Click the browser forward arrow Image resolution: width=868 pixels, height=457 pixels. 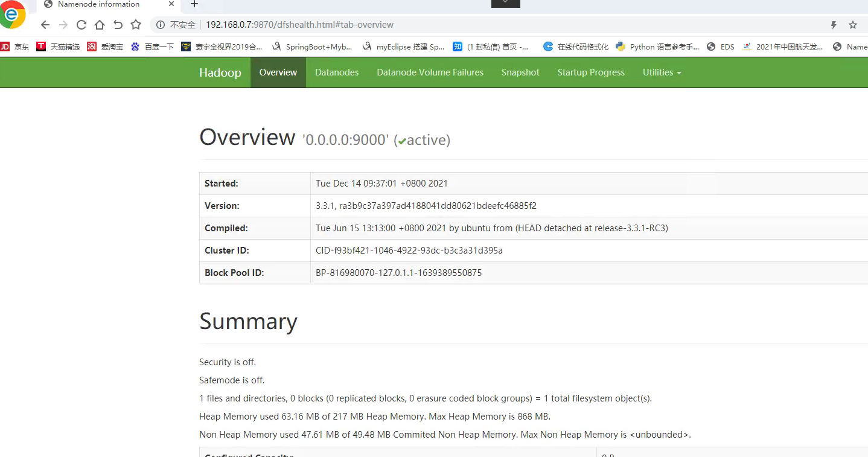click(x=63, y=25)
